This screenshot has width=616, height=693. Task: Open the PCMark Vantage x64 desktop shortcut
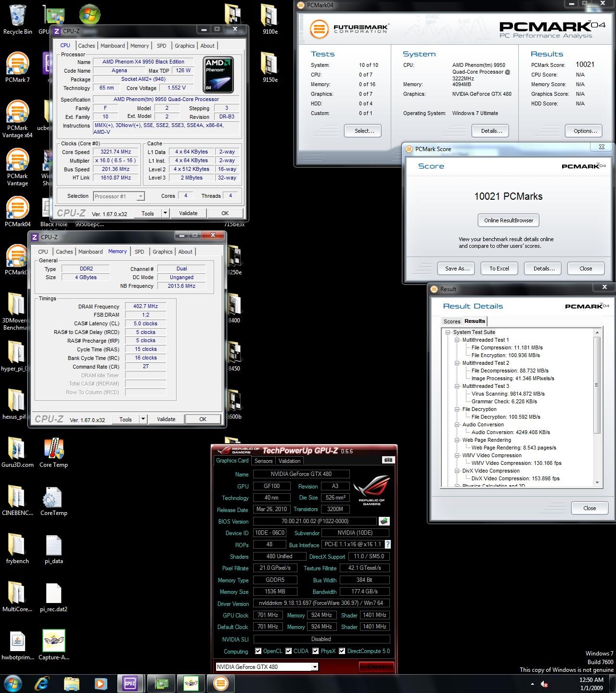tap(18, 119)
